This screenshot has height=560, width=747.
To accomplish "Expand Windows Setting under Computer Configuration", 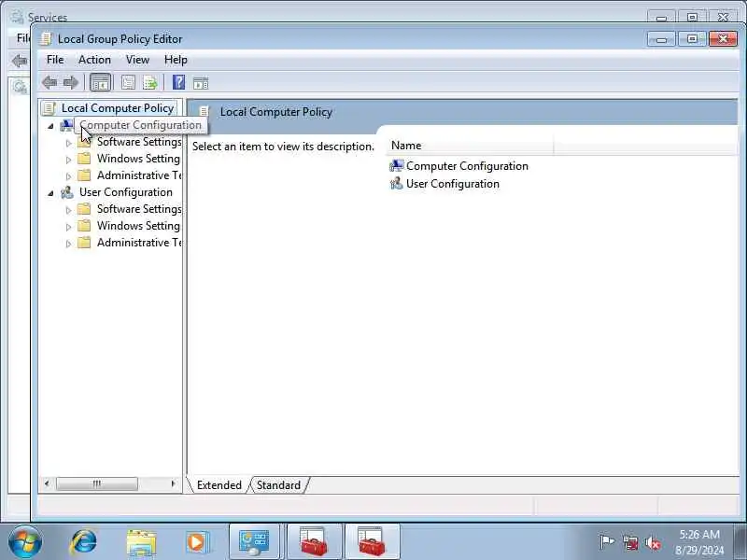I will click(x=68, y=160).
